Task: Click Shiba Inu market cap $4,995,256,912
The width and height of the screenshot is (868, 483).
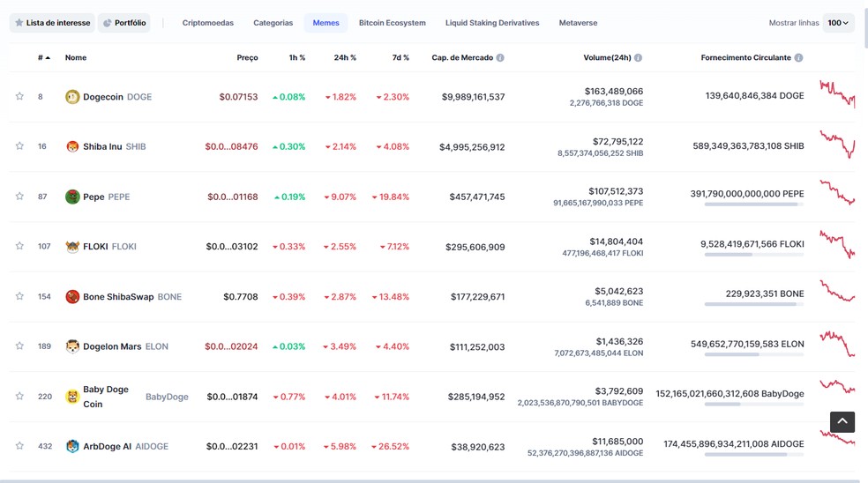Action: pyautogui.click(x=472, y=147)
